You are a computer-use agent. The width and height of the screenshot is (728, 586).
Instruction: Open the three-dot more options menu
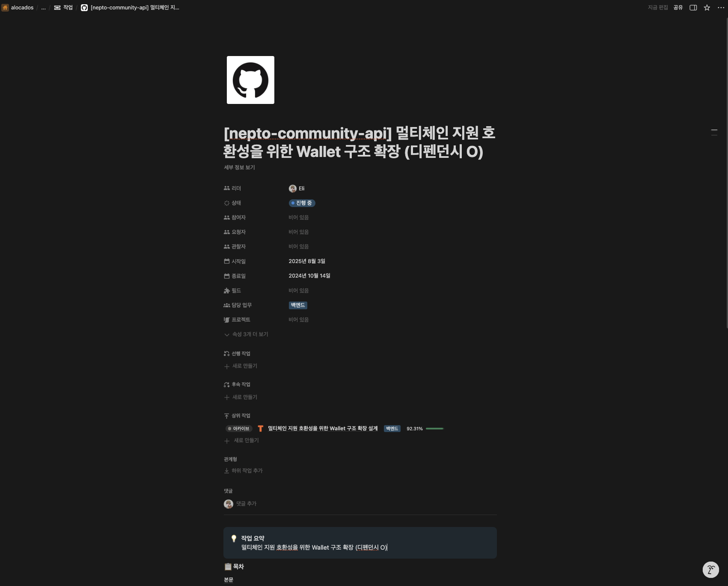(721, 8)
